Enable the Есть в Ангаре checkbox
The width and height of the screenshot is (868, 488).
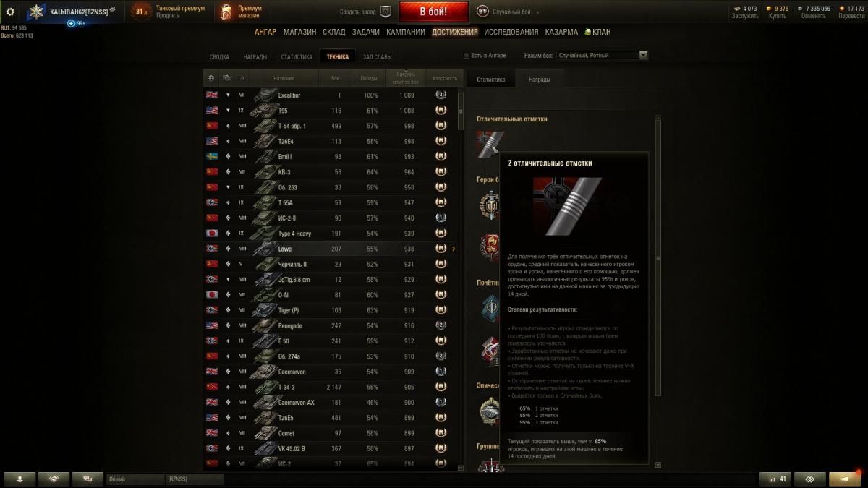coord(467,56)
